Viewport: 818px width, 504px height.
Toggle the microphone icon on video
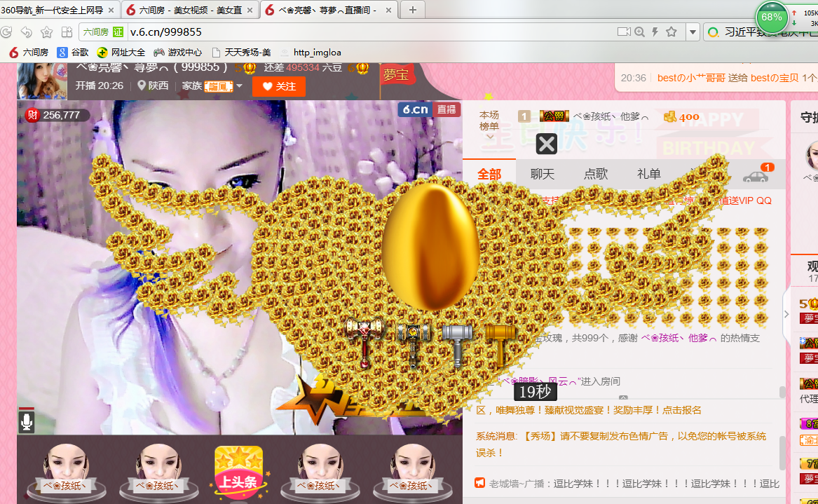[x=27, y=421]
